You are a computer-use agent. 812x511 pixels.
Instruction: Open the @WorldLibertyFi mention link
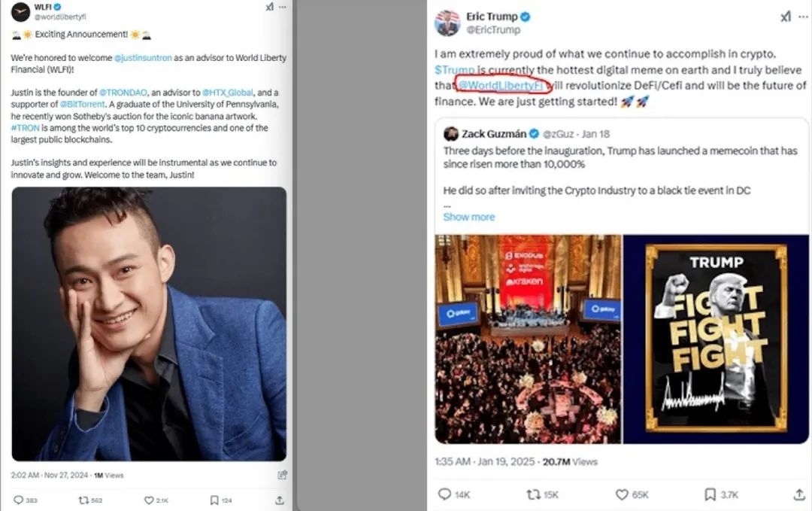tap(501, 85)
